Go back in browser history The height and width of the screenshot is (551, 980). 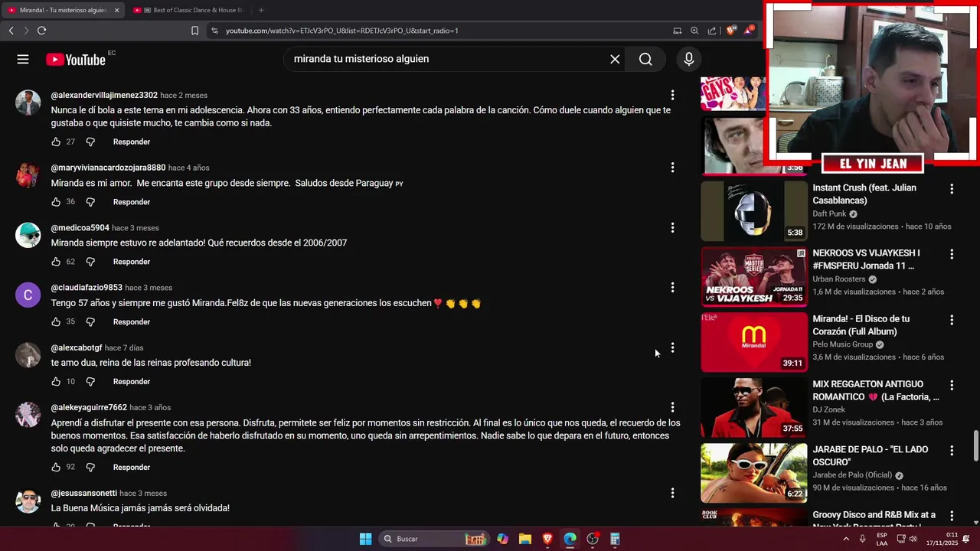tap(11, 31)
